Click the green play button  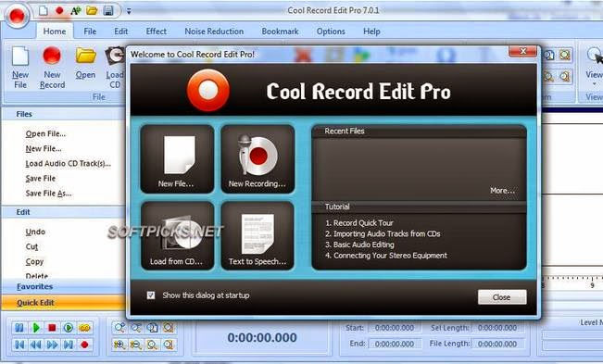click(36, 328)
